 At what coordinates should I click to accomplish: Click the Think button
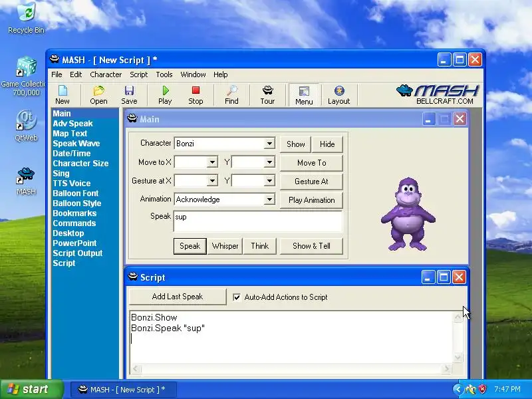click(x=259, y=246)
